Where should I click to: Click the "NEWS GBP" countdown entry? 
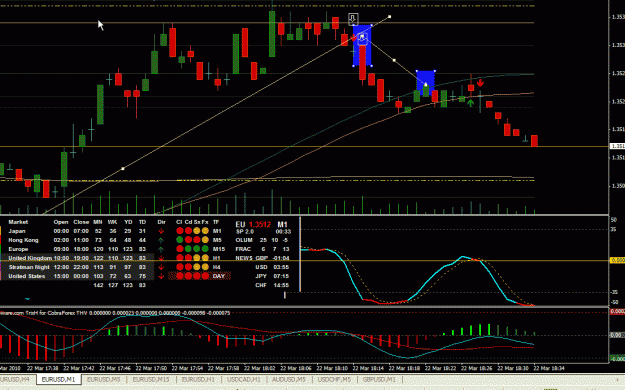point(262,258)
